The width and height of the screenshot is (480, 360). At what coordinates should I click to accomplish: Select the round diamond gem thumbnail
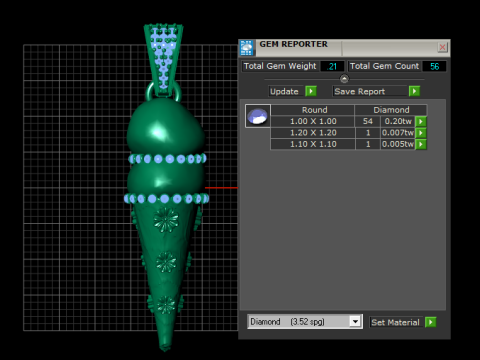[258, 116]
